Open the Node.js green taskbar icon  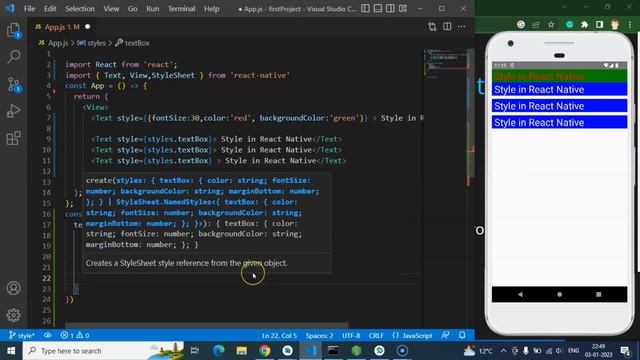356,351
